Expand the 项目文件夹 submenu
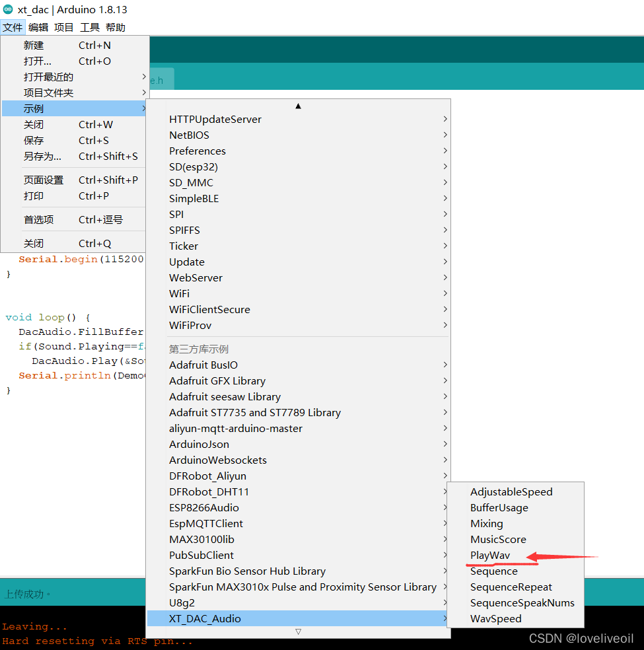The image size is (644, 650). coord(74,92)
